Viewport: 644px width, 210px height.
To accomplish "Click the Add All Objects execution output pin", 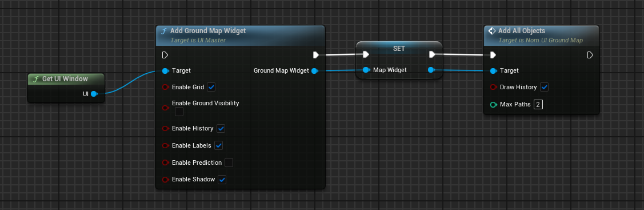I will click(590, 55).
